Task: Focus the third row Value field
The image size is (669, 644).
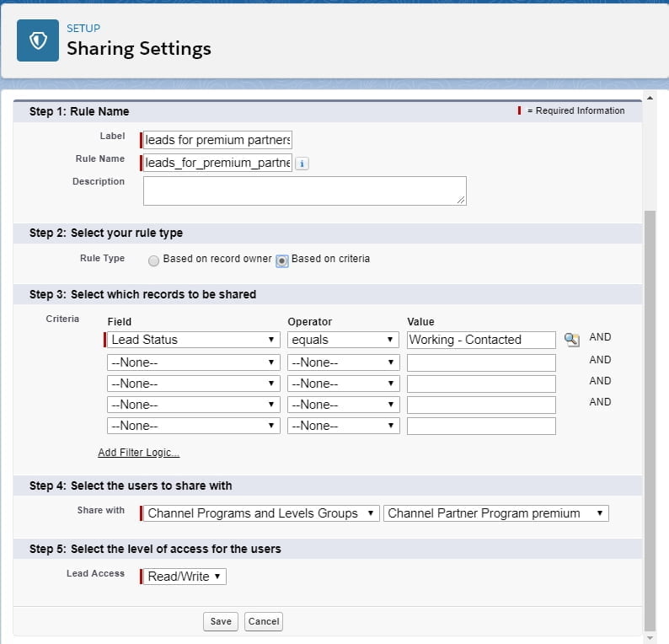Action: [x=481, y=384]
